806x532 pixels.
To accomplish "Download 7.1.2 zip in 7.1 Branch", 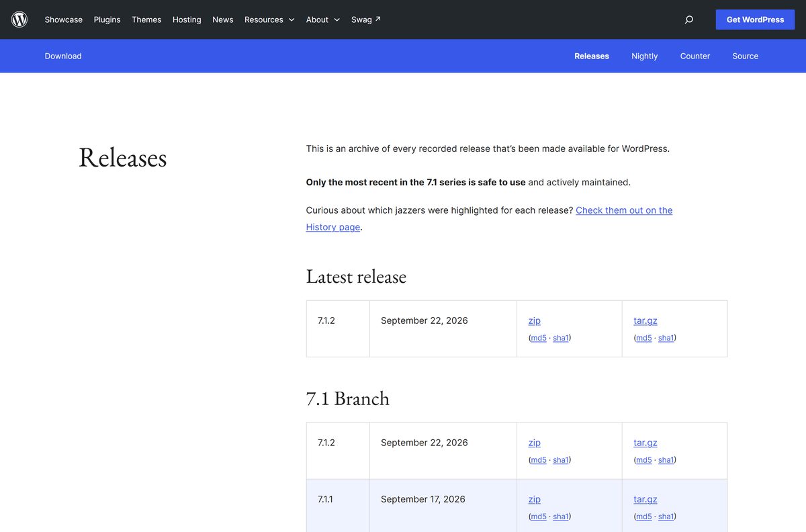I will [x=535, y=443].
